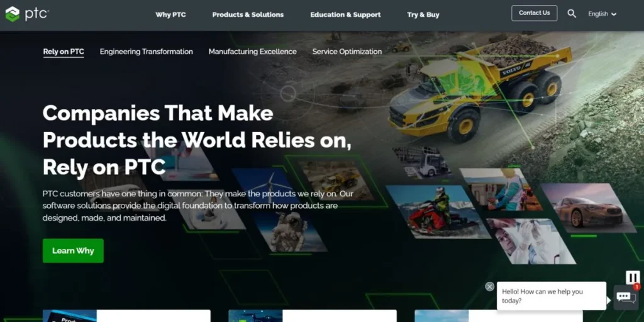Open the chat widget icon

626,297
